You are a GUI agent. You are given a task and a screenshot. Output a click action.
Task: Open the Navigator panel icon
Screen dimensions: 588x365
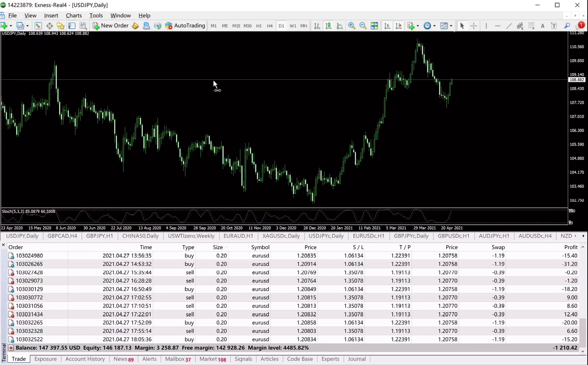(61, 26)
